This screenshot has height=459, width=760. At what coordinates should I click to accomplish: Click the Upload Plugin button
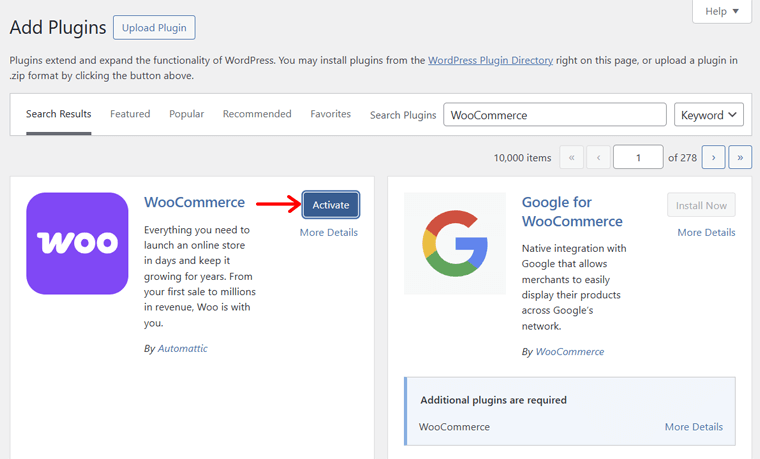click(154, 28)
